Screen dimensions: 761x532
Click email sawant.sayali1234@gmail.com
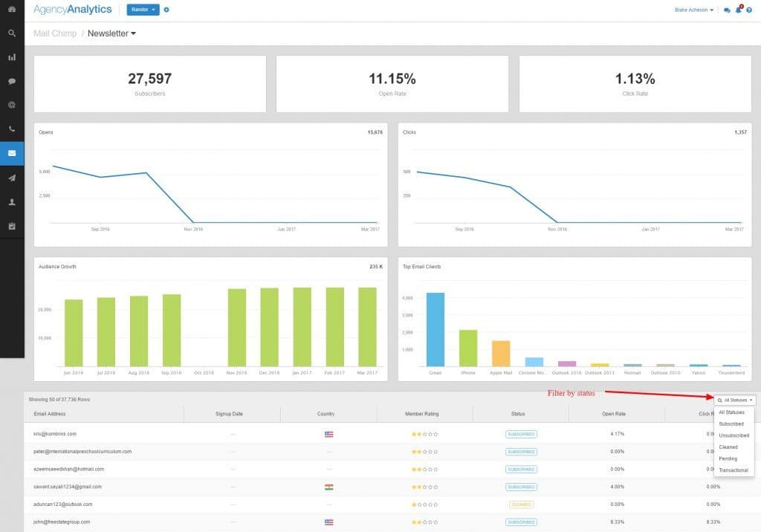[x=68, y=487]
